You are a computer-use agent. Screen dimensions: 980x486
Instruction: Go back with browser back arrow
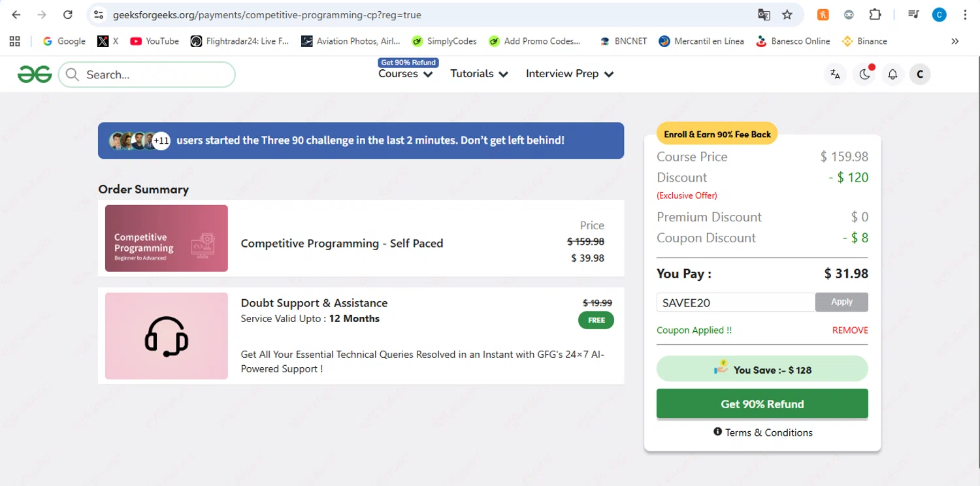[x=16, y=14]
